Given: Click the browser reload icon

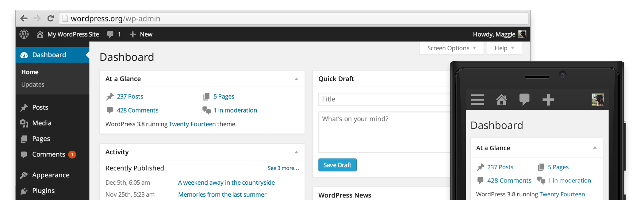Looking at the screenshot, I should coord(51,18).
